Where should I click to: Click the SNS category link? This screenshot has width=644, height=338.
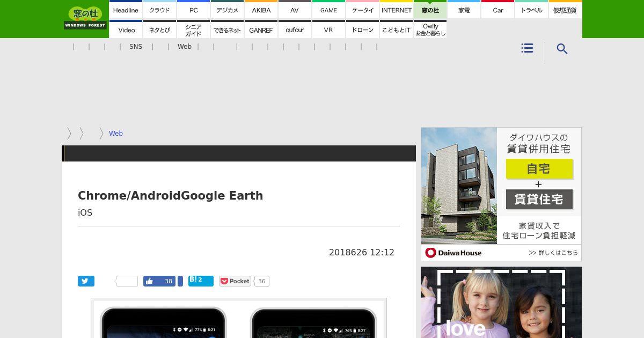136,47
